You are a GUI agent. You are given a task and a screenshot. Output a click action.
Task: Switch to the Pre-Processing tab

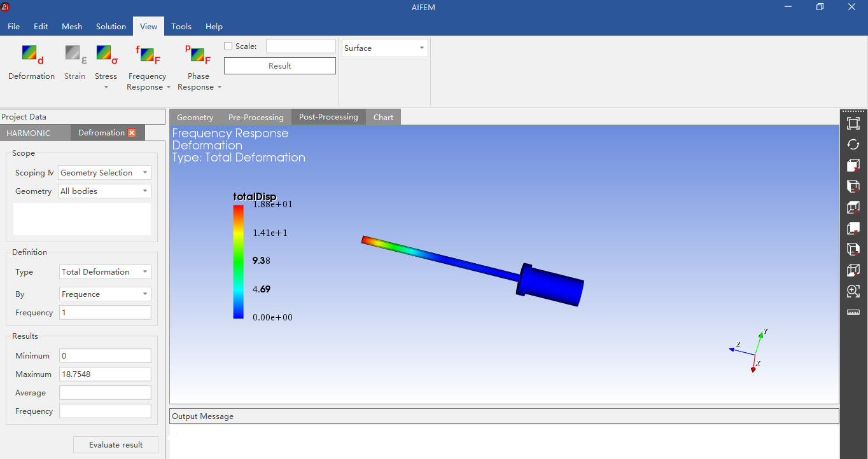click(x=256, y=118)
